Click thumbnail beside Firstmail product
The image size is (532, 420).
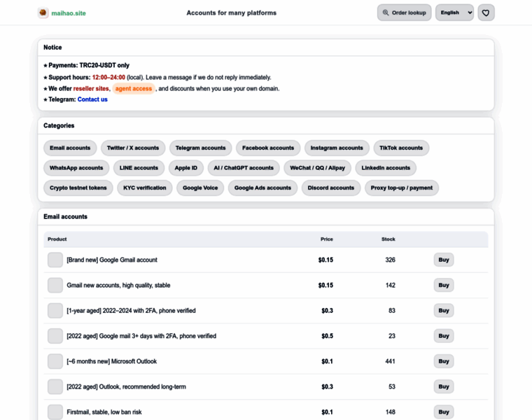click(55, 412)
